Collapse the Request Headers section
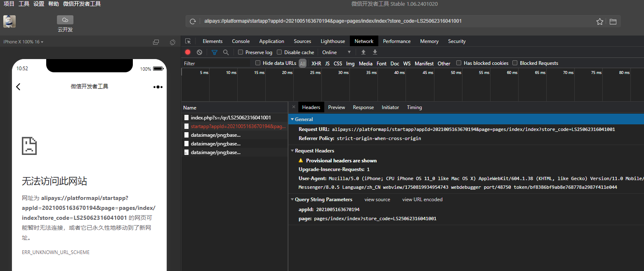Screen dimensions: 644x271 (x=293, y=151)
